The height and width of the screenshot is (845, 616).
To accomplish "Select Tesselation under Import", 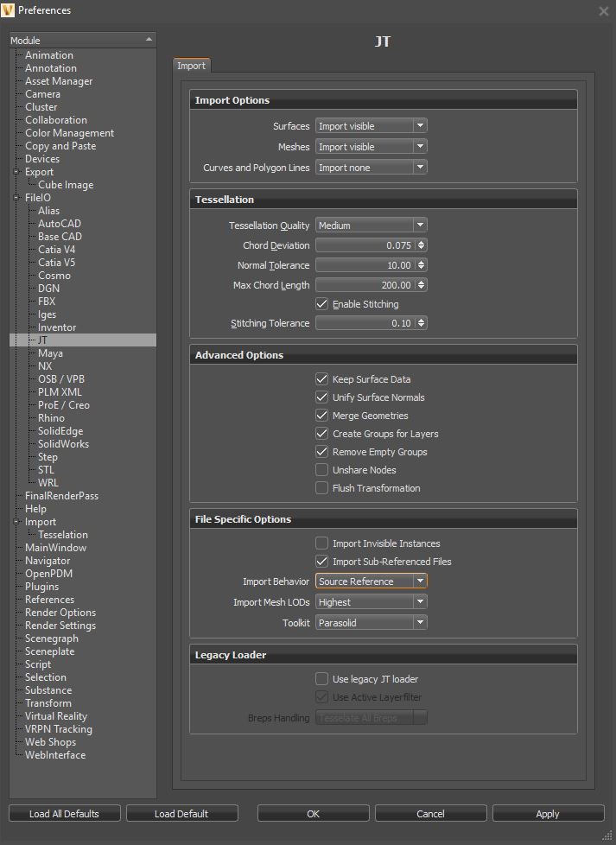I will coord(62,535).
